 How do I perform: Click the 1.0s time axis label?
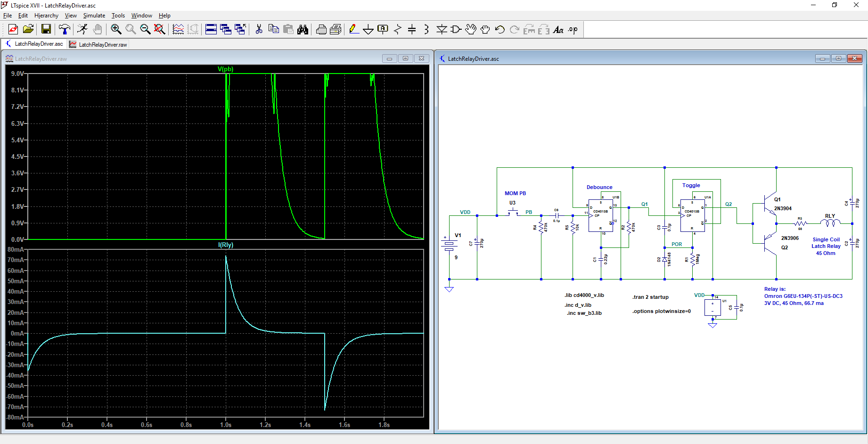coord(226,425)
